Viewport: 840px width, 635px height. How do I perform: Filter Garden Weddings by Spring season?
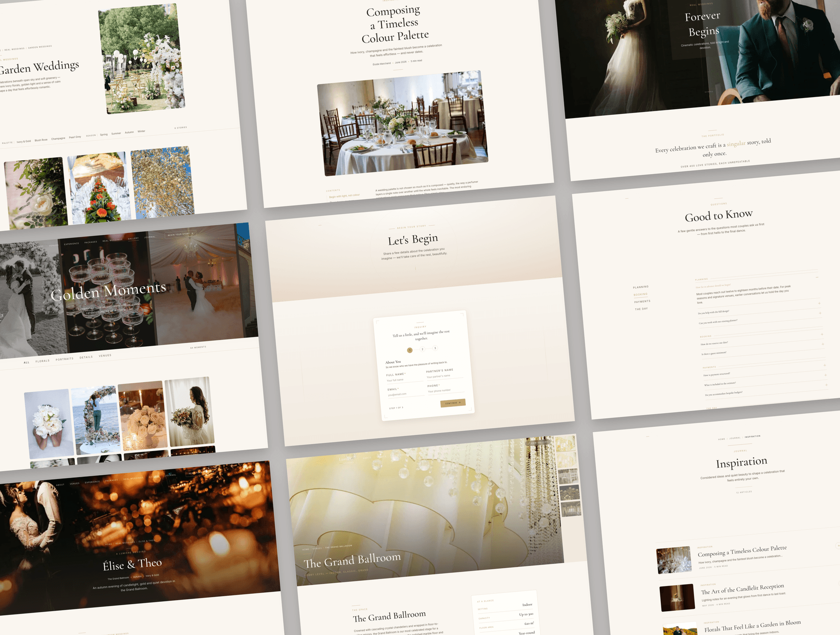tap(104, 134)
